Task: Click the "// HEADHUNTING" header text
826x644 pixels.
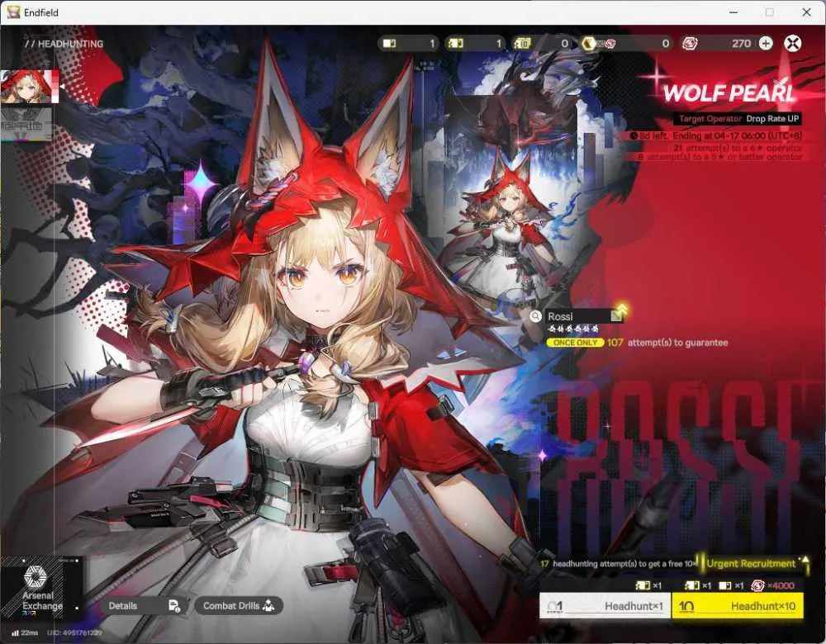Action: click(64, 44)
